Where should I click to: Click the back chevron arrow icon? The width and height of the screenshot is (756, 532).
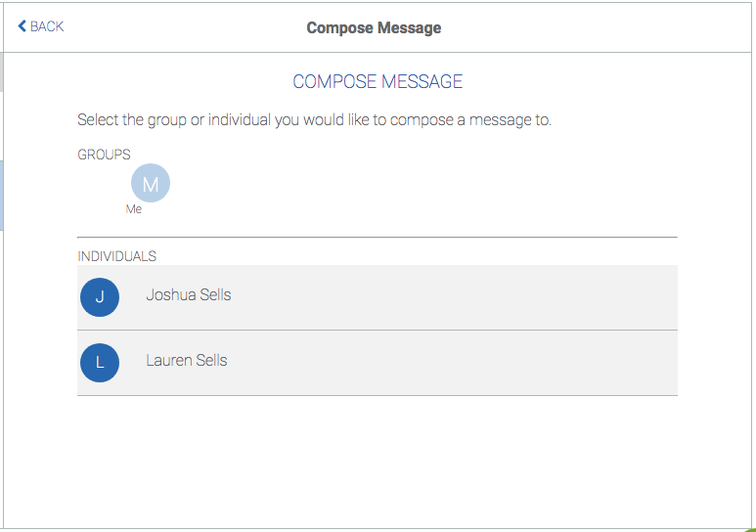(22, 26)
